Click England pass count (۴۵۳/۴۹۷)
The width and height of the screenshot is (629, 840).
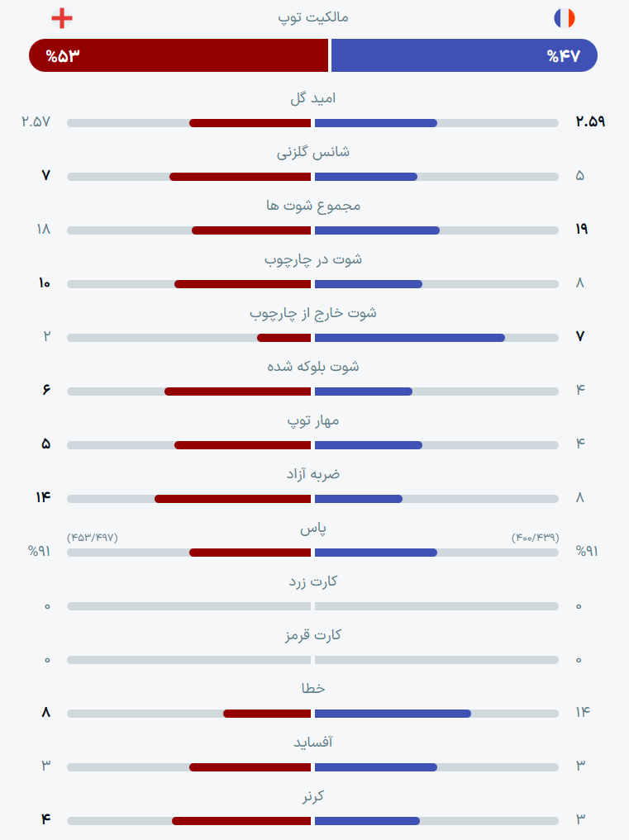point(93,538)
